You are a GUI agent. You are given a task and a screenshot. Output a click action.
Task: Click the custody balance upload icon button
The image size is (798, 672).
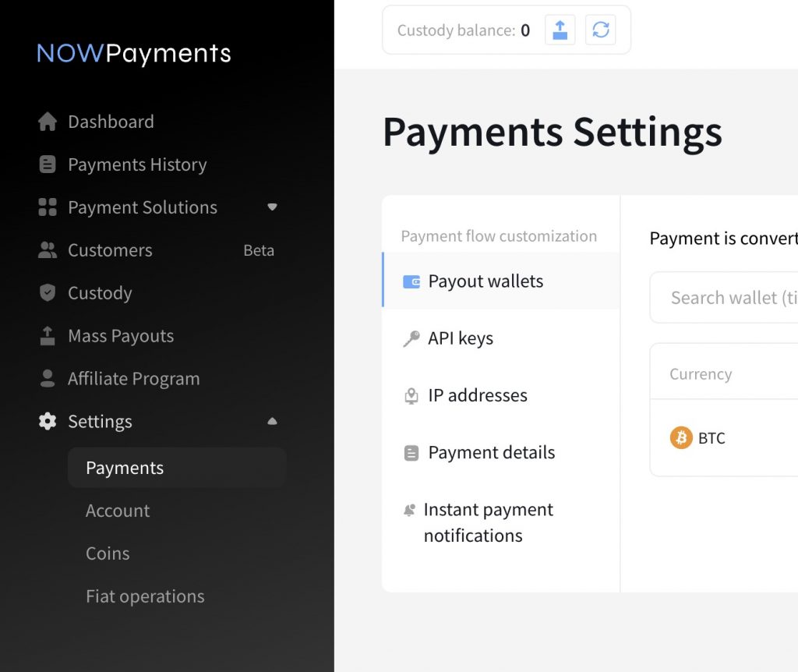(560, 30)
